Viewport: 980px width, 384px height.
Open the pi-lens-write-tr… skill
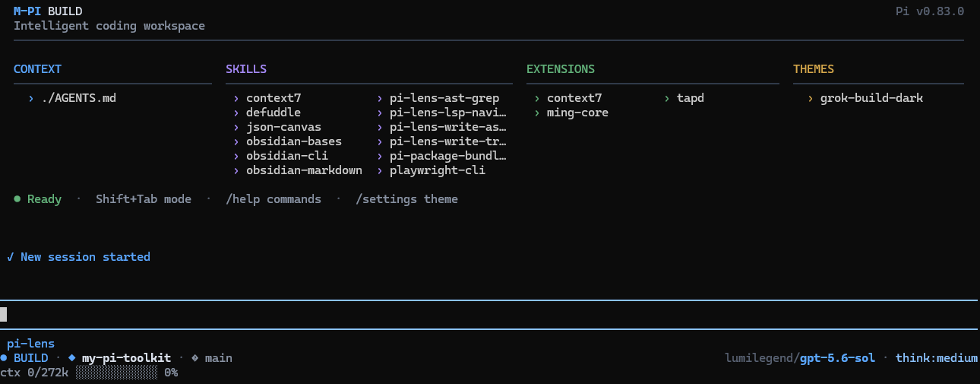448,141
